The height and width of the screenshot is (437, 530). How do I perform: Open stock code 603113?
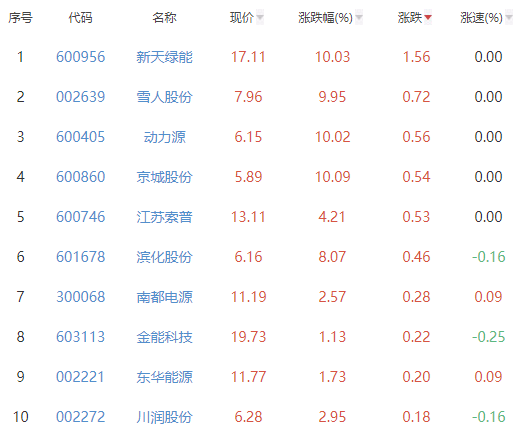80,337
